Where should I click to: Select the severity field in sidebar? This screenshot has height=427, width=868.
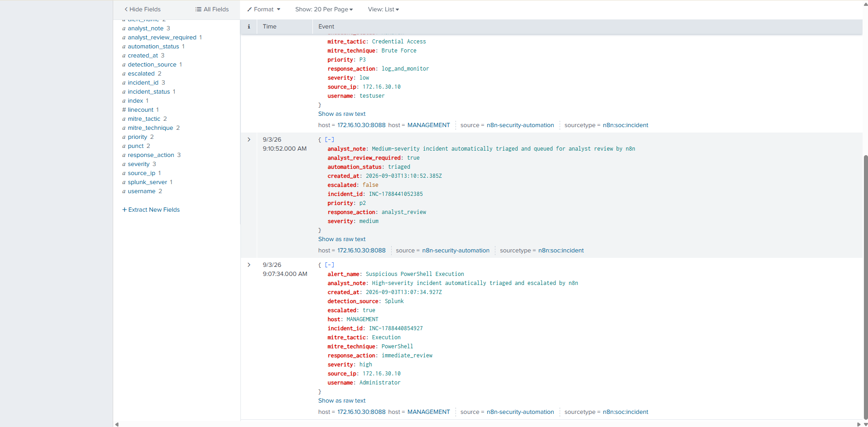pos(139,164)
